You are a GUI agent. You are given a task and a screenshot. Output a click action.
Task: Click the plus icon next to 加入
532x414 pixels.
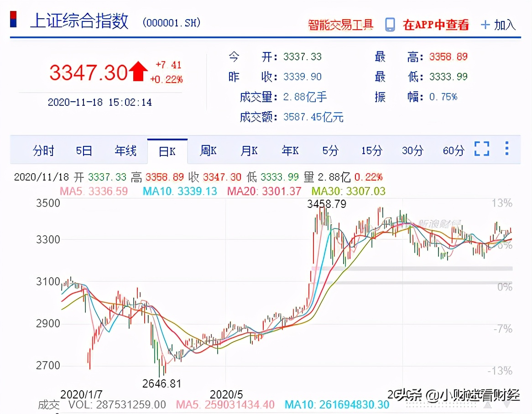[485, 24]
